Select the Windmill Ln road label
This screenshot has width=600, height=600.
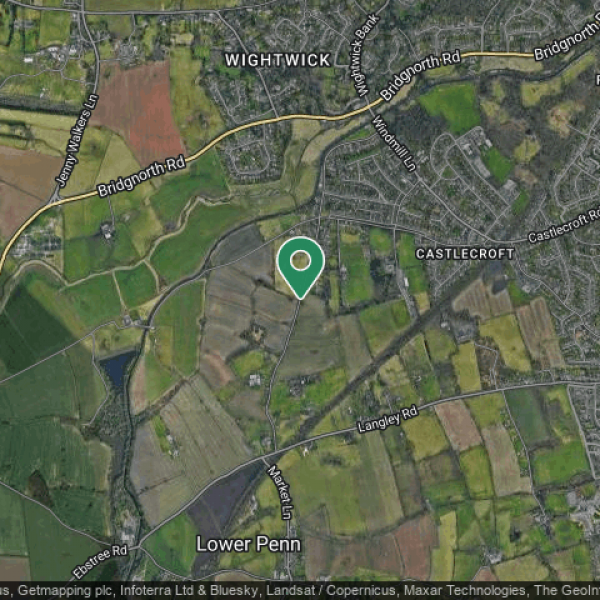click(394, 143)
